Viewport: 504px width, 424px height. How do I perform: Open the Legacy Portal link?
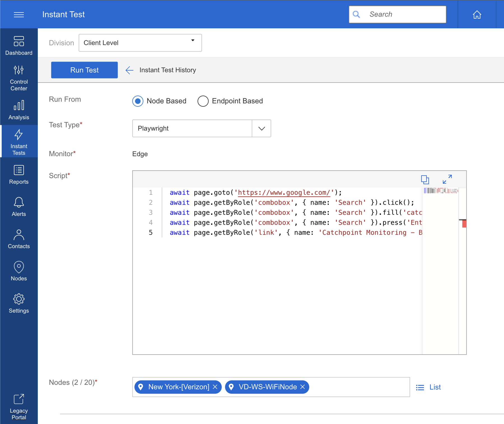tap(19, 407)
